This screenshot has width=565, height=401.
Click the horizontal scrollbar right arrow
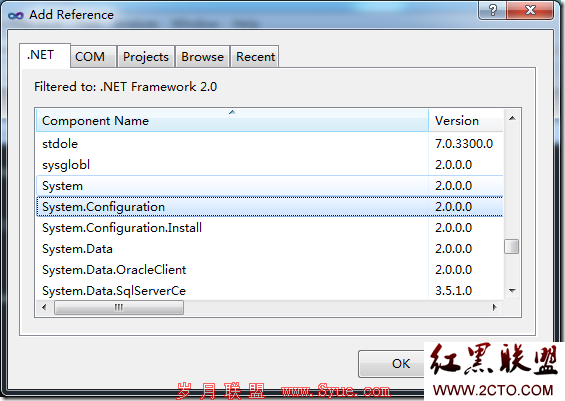[495, 307]
